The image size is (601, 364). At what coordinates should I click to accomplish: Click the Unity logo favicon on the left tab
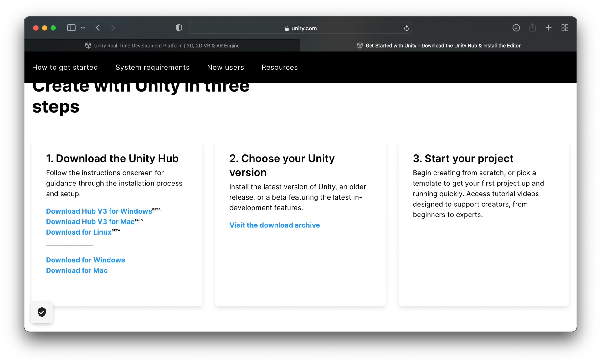pos(88,45)
